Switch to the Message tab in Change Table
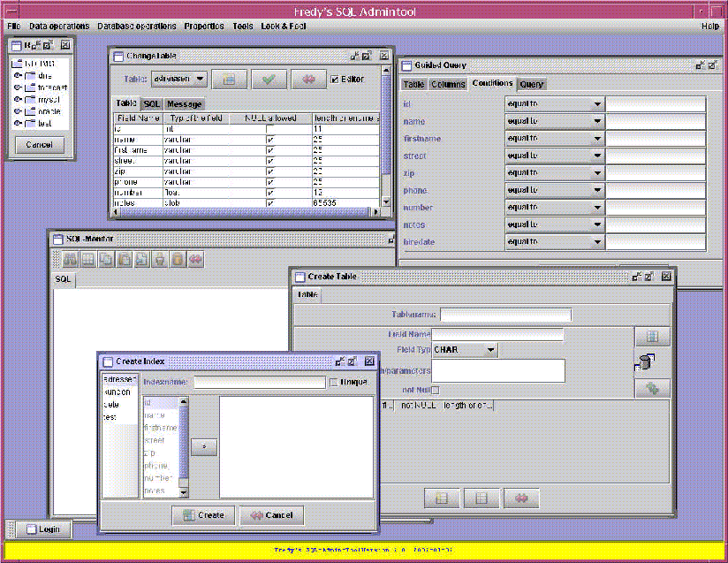The height and width of the screenshot is (563, 728). [185, 104]
